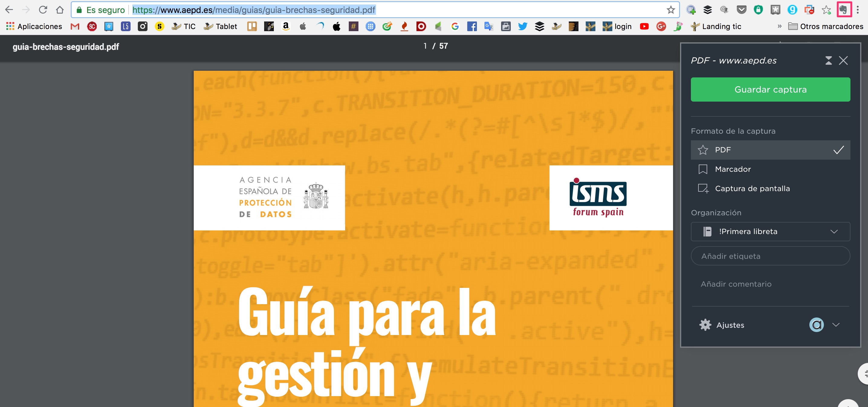Click the Pocket extension icon
Image resolution: width=868 pixels, height=407 pixels.
741,9
